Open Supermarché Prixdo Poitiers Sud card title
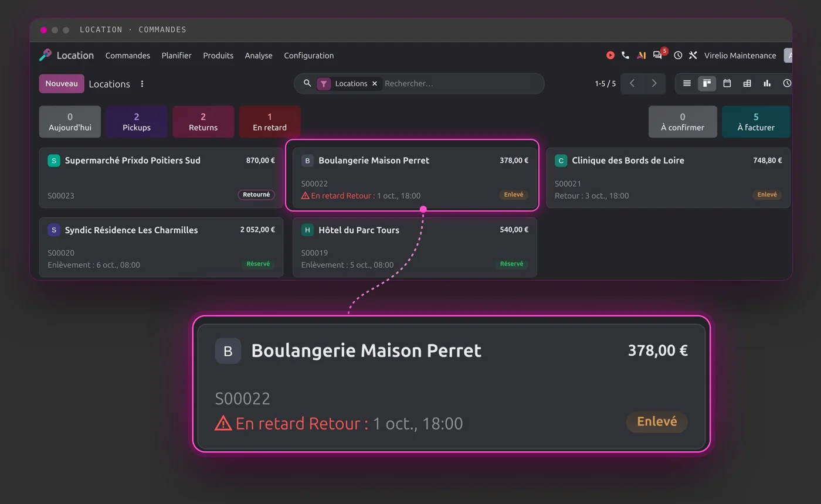The width and height of the screenshot is (821, 504). (x=133, y=161)
